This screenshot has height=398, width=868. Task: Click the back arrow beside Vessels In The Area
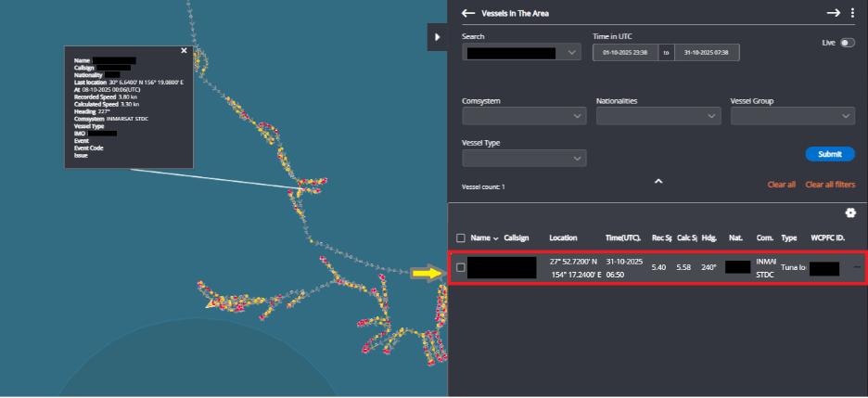[x=468, y=13]
